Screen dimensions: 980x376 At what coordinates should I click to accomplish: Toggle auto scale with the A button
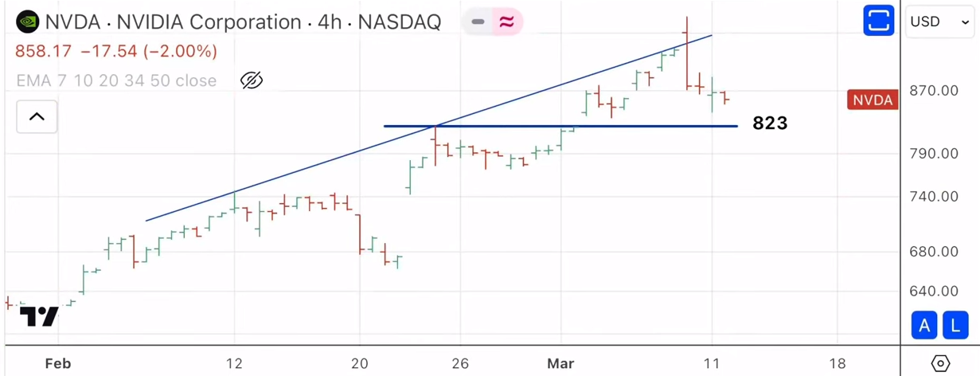coord(924,325)
